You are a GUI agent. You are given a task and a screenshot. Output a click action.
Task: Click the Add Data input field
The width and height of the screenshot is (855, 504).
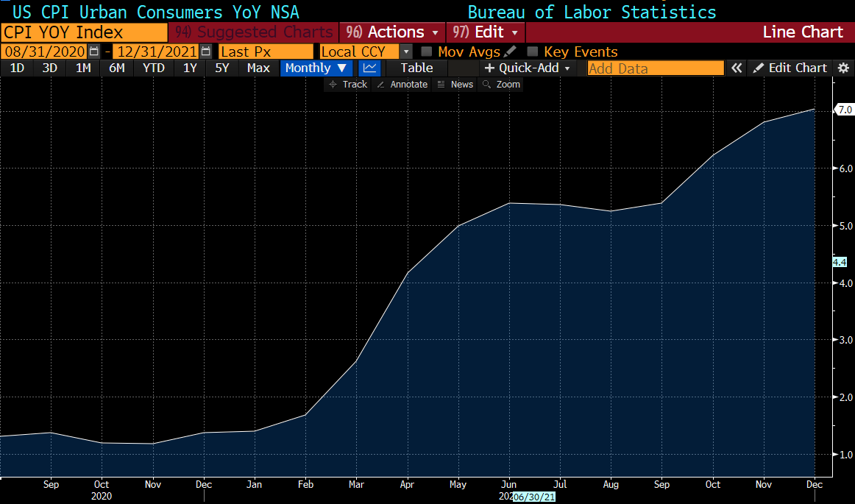[655, 68]
